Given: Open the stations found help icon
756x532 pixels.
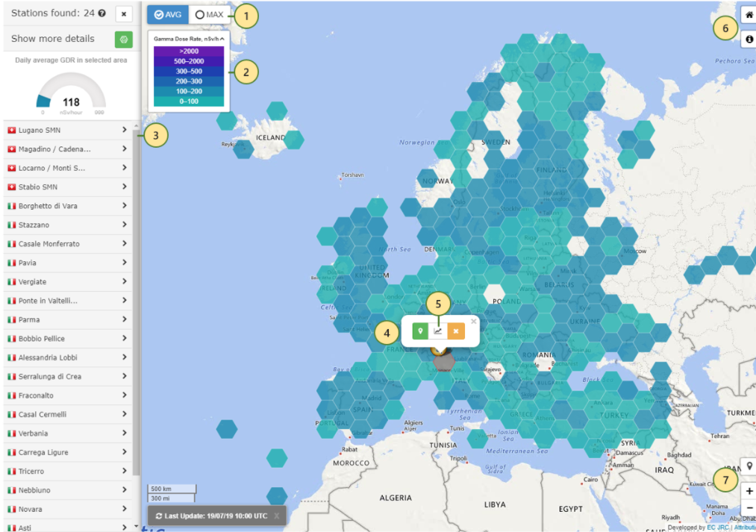Looking at the screenshot, I should pyautogui.click(x=101, y=13).
